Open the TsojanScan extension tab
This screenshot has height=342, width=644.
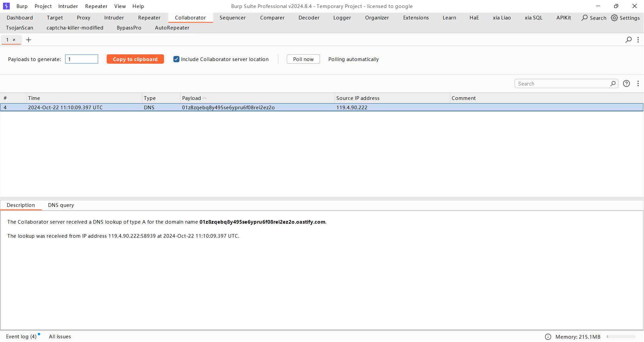pos(20,28)
